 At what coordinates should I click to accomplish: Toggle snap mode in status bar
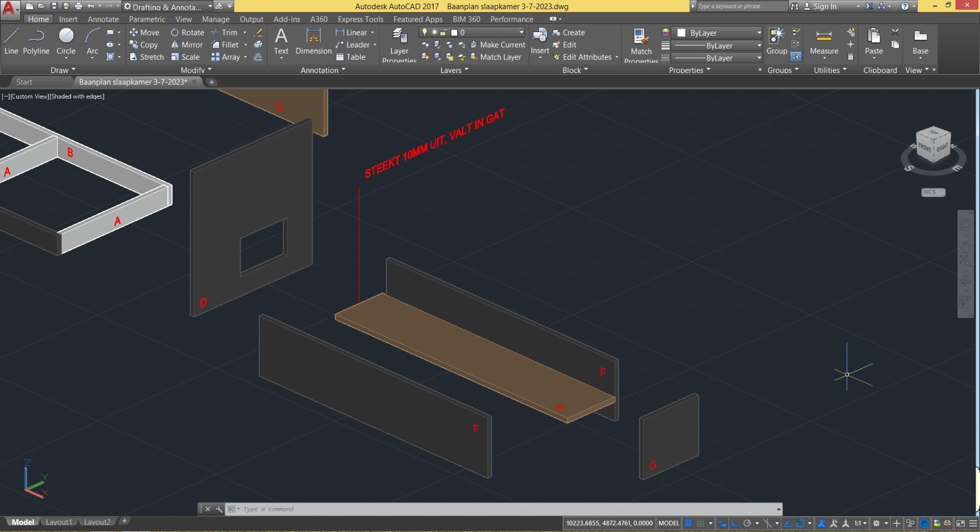tap(701, 523)
